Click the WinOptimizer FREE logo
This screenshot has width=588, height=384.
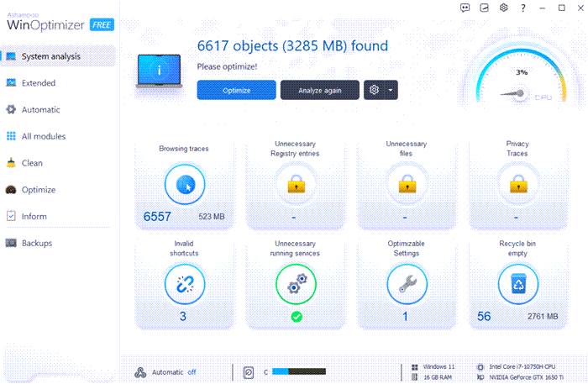coord(60,23)
